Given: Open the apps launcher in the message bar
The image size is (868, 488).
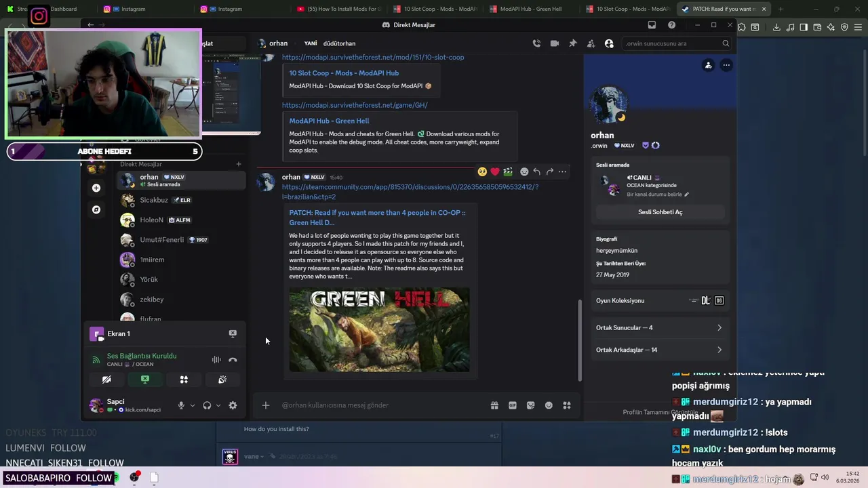Looking at the screenshot, I should (x=567, y=405).
